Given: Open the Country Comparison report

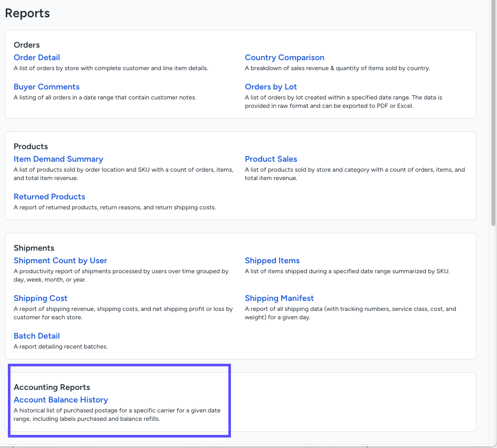Looking at the screenshot, I should coord(284,58).
